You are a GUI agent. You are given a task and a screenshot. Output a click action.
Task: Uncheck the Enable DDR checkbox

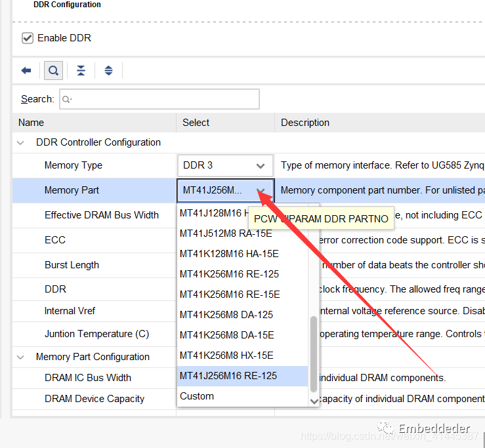[28, 38]
